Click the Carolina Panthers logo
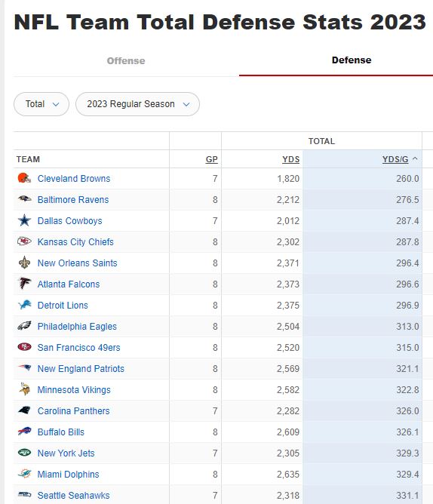The image size is (433, 504). coord(24,410)
